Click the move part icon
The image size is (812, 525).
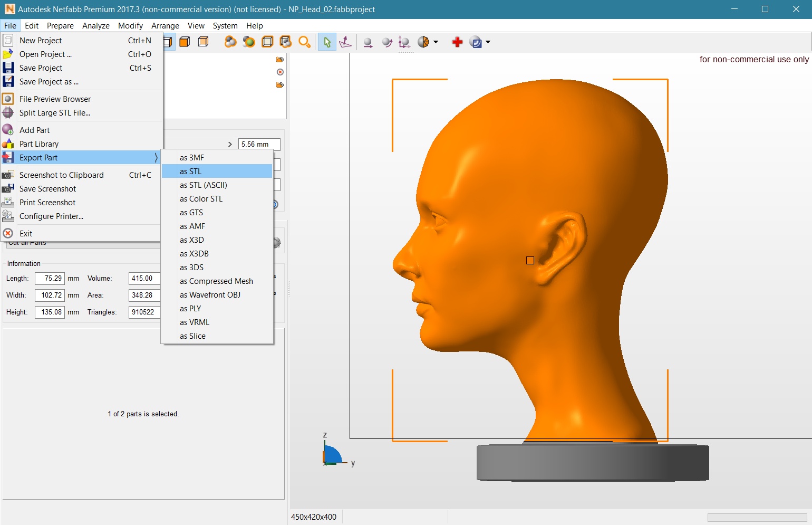click(x=368, y=43)
